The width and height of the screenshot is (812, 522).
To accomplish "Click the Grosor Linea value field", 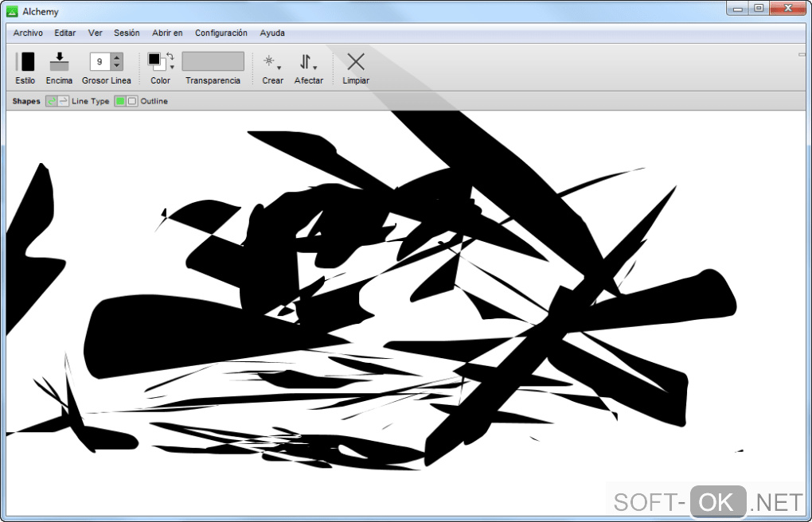I will (100, 61).
